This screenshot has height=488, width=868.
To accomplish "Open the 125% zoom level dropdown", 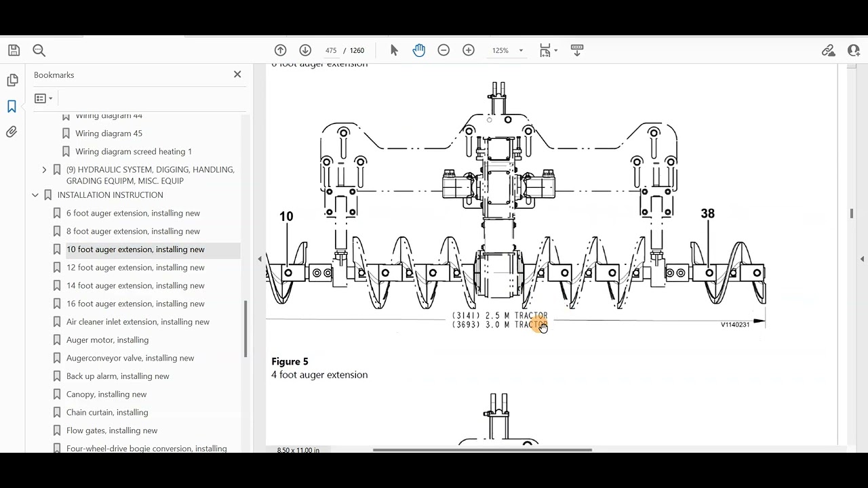I will pos(508,50).
